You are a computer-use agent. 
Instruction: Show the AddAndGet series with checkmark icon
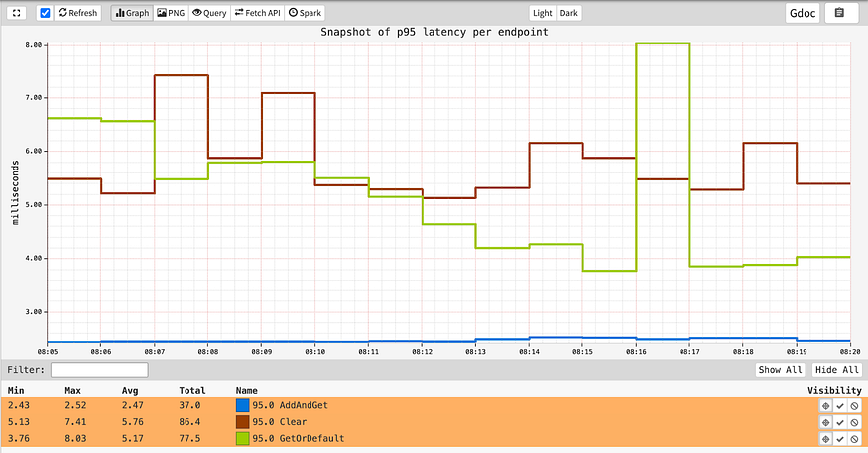(840, 406)
